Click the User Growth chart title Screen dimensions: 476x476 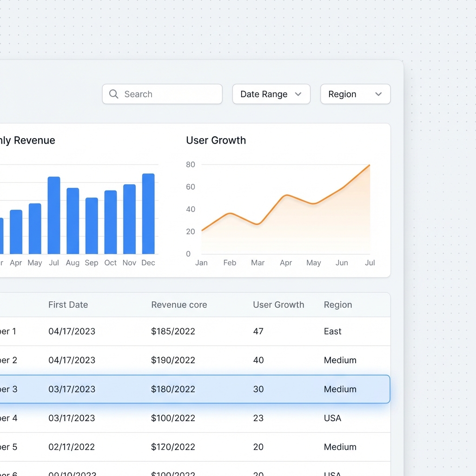(x=216, y=140)
